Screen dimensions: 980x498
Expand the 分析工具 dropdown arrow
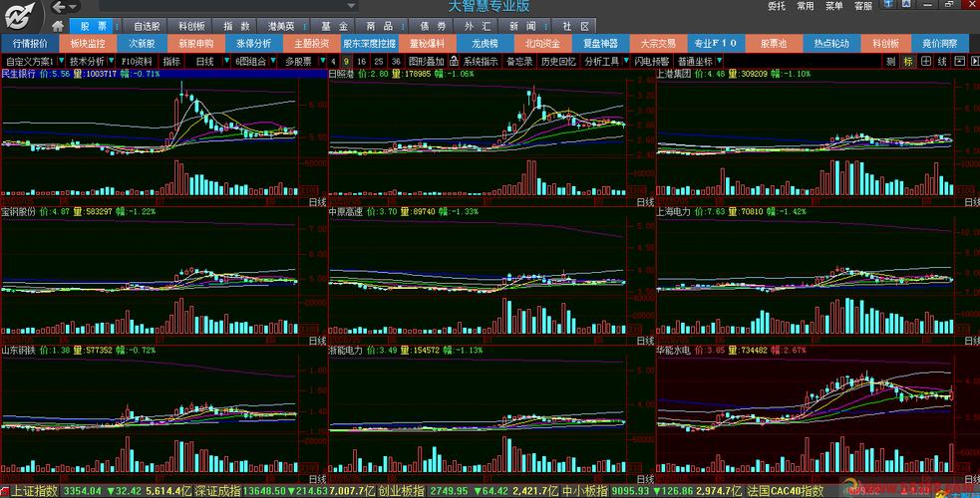point(626,61)
